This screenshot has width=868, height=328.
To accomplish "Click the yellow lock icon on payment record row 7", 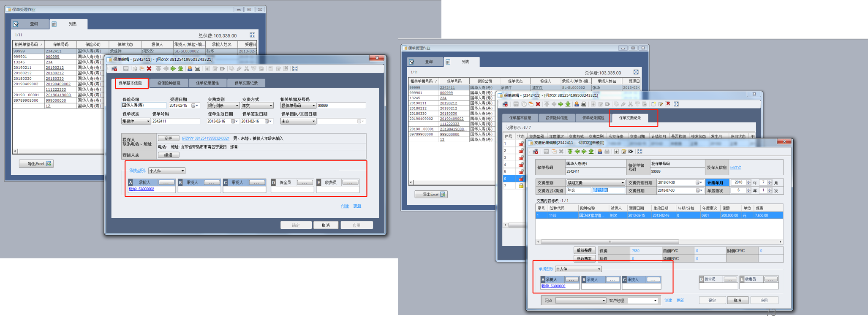I will coord(521,186).
